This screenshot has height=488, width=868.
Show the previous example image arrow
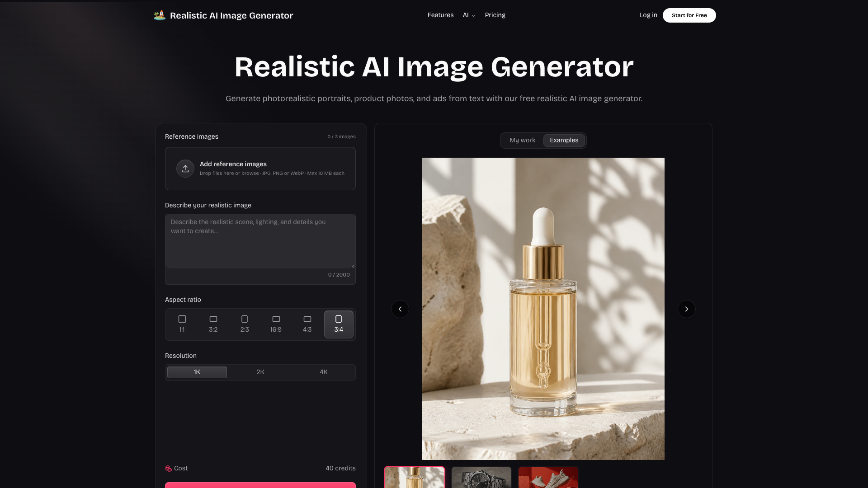400,309
